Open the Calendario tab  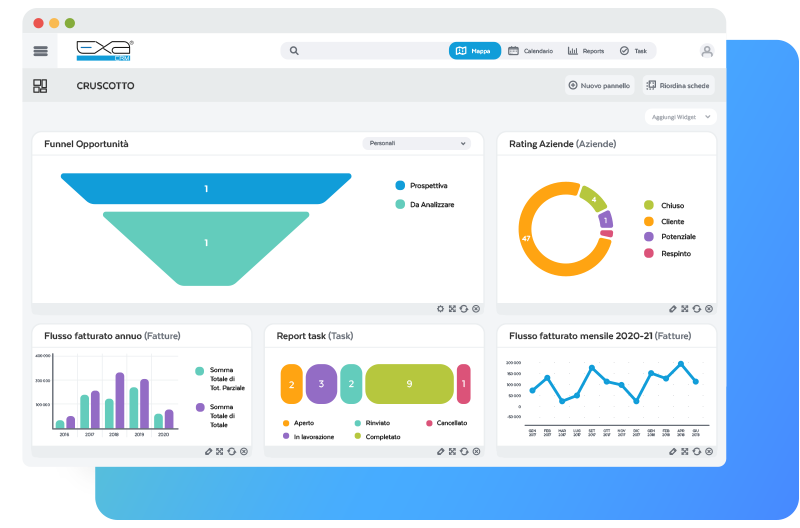coord(530,51)
